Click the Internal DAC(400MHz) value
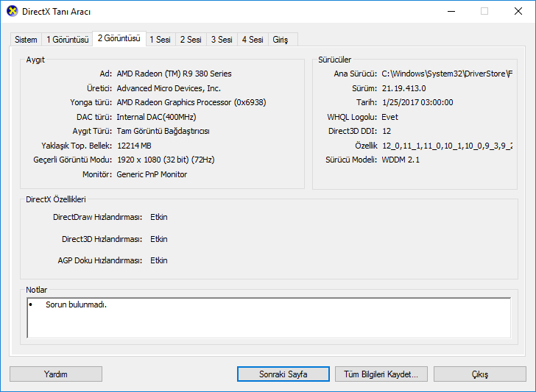The height and width of the screenshot is (392, 536). pos(156,117)
